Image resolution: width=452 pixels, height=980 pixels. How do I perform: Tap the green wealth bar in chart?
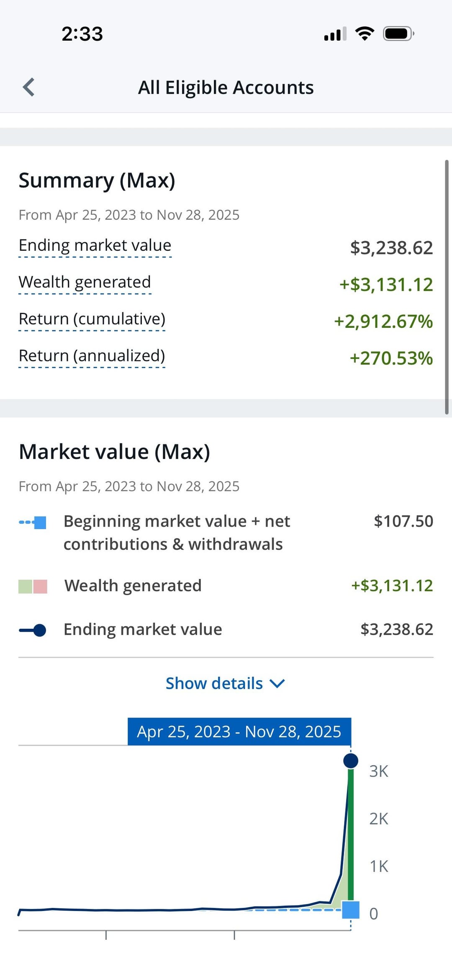pos(351,837)
